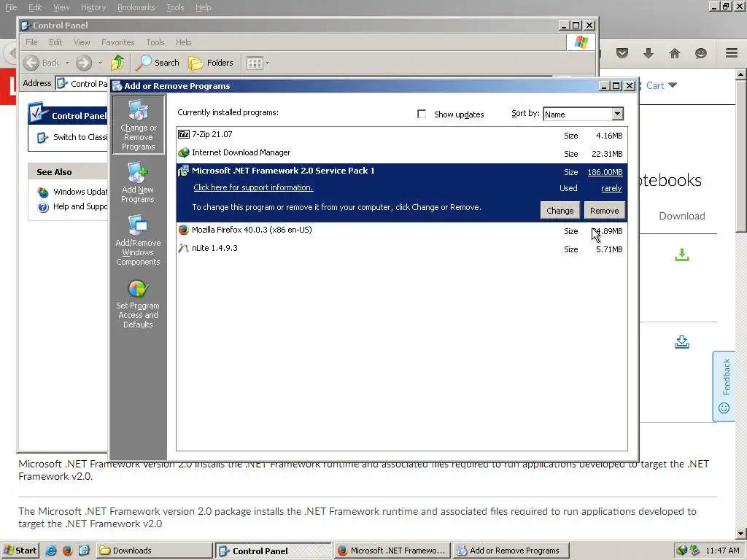This screenshot has height=560, width=747.
Task: Click Firefox Pocket icon
Action: (x=622, y=52)
